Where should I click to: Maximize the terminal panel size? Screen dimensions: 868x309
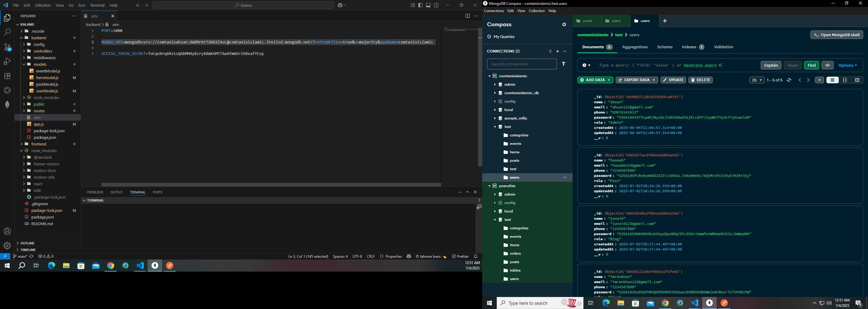tap(468, 192)
